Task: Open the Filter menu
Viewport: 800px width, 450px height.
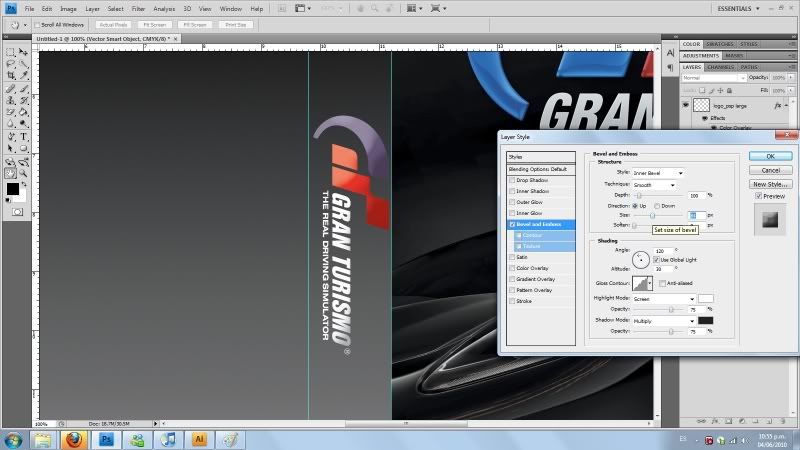Action: tap(138, 9)
